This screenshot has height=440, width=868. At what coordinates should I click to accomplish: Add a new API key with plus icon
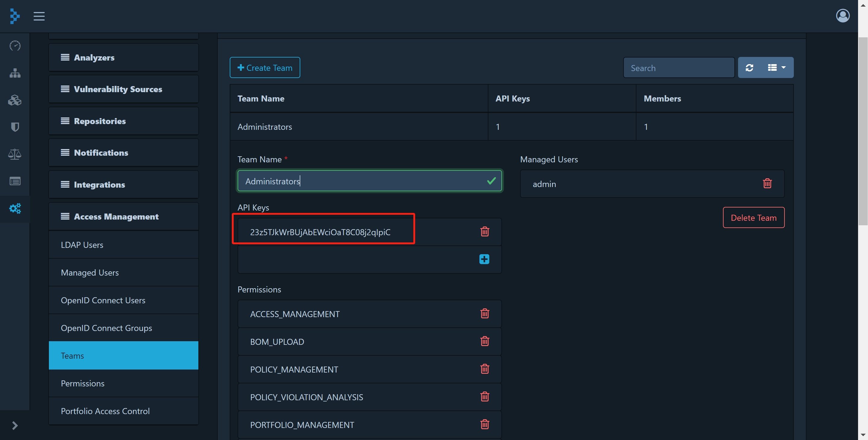[484, 259]
